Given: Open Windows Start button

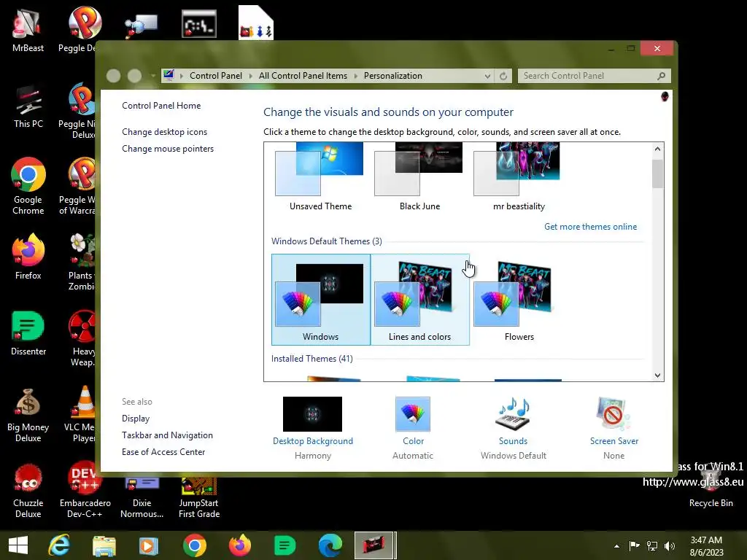Looking at the screenshot, I should (x=18, y=545).
